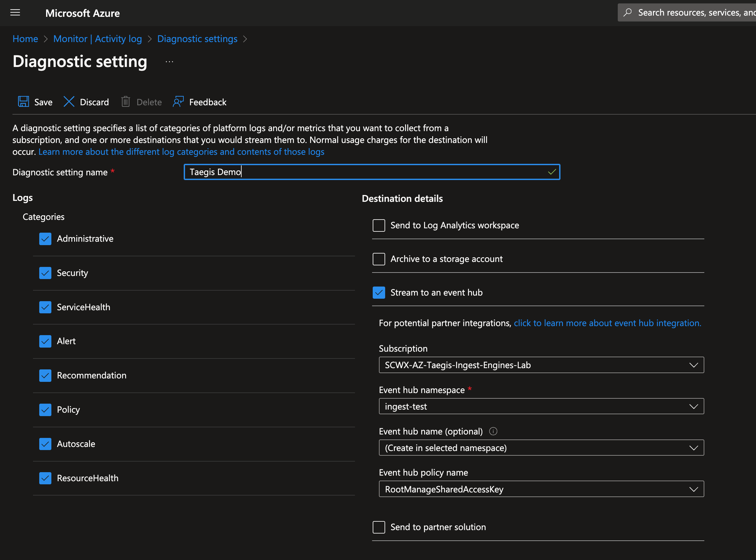The image size is (756, 560).
Task: Enable Send to partner solution
Action: click(379, 527)
